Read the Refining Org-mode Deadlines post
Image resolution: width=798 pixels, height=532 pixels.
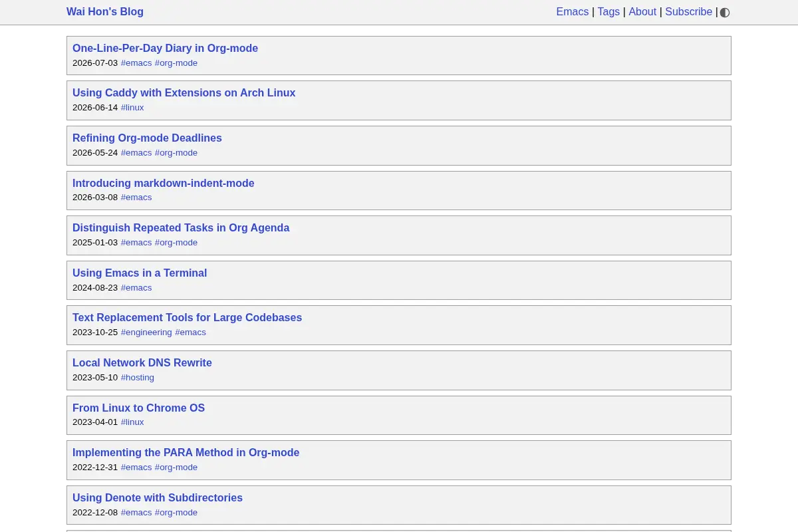pos(147,138)
